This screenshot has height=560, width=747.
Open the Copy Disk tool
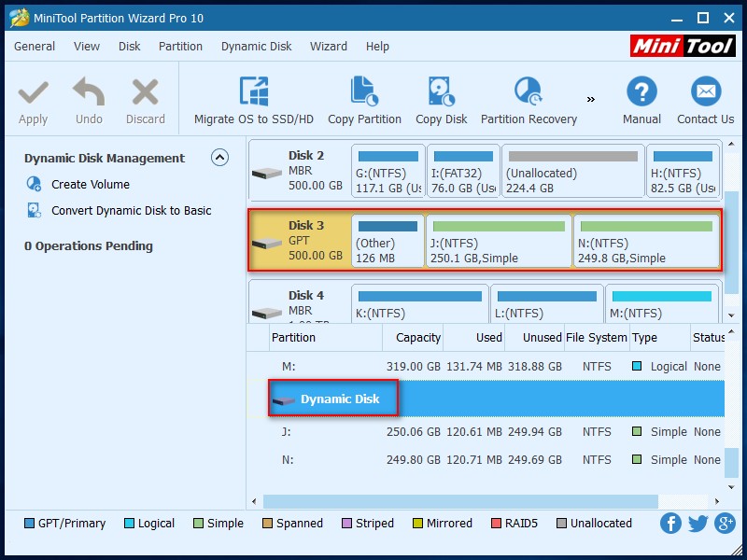(442, 92)
